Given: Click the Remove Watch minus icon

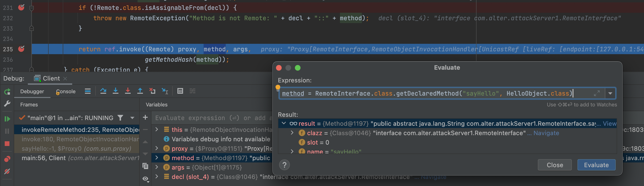Looking at the screenshot, I should pos(145,129).
